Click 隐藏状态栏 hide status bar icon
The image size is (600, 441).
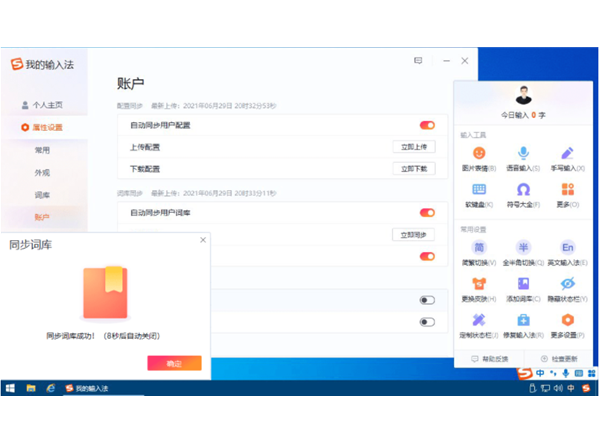(x=567, y=284)
